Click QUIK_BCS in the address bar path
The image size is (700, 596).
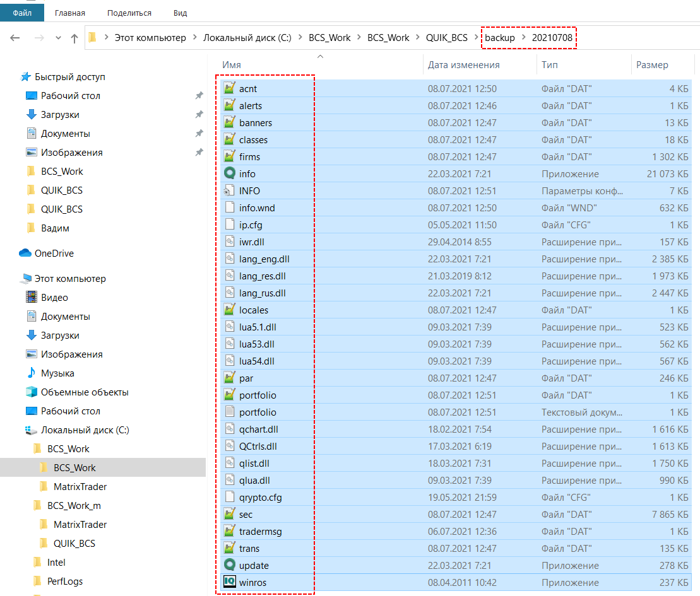pos(446,38)
